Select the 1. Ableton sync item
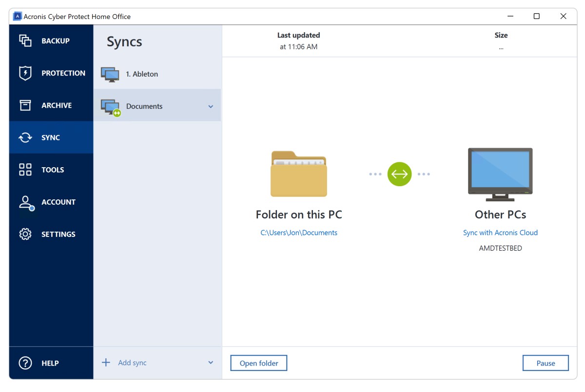Screen dimensions: 585x392 coord(142,74)
